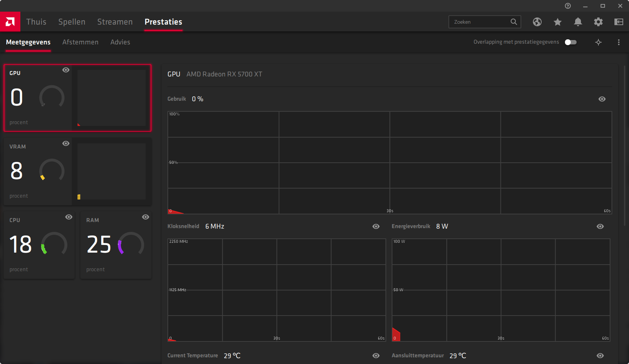
Task: Click the AMD logo home icon
Action: coord(10,22)
